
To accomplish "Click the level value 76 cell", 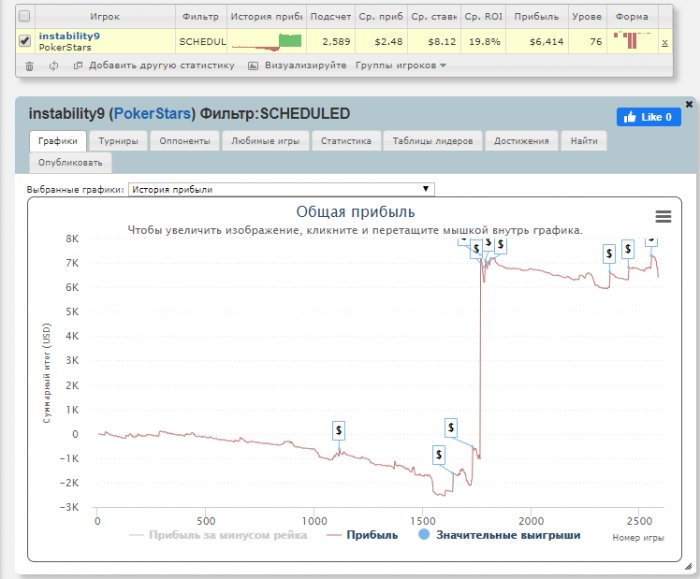I will tap(588, 42).
